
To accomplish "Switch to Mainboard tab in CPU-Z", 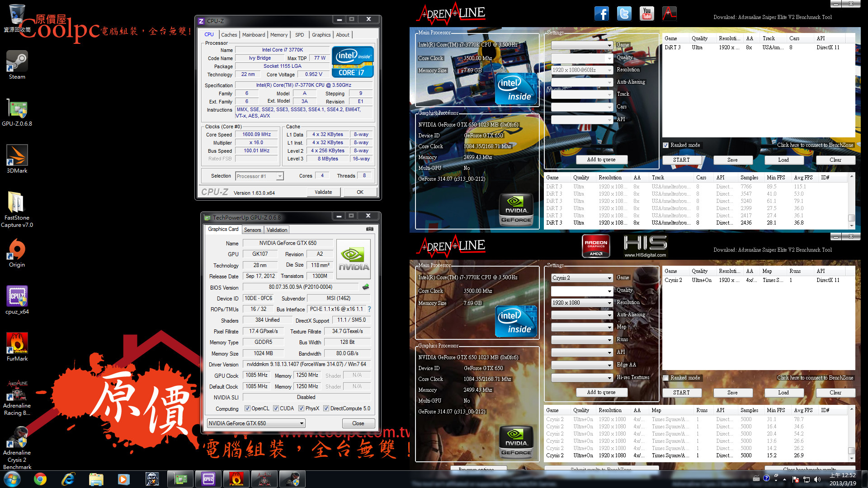I will click(254, 35).
